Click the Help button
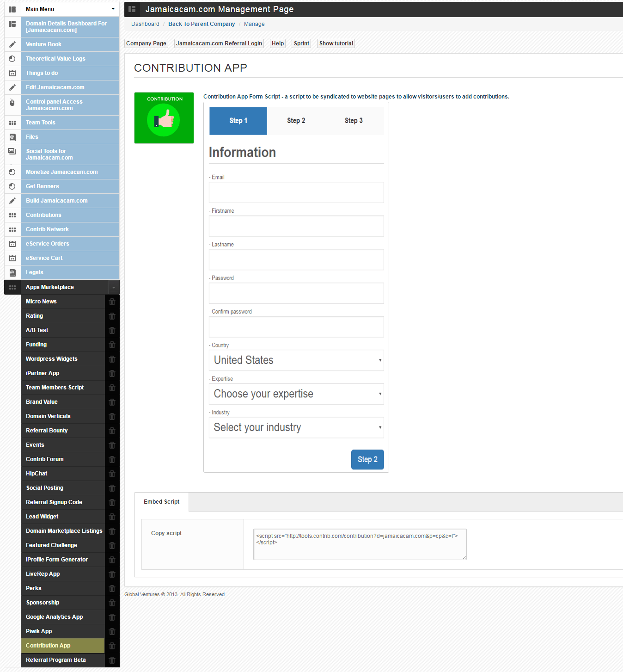Viewport: 623px width, 672px height. [x=278, y=43]
